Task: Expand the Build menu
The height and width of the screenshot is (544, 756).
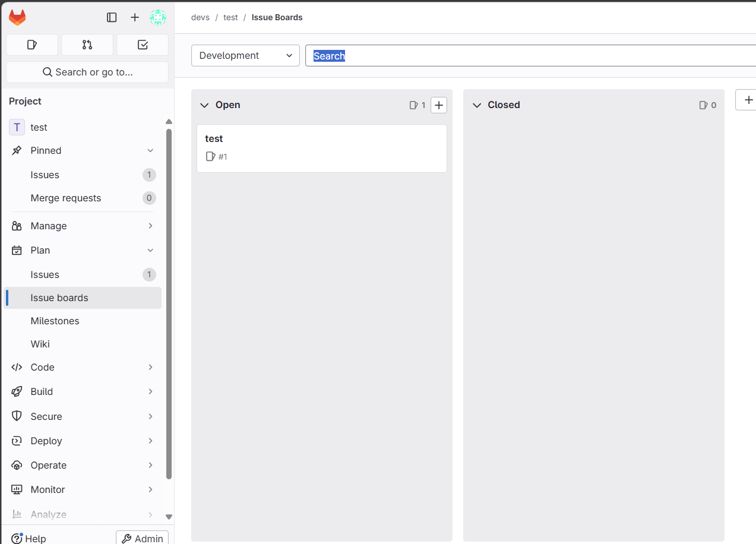Action: [83, 391]
